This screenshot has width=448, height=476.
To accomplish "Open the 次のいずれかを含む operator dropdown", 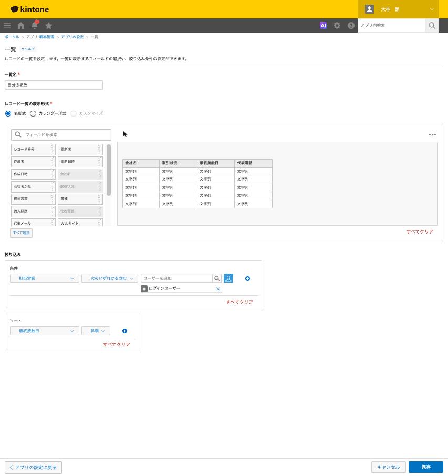I will (x=110, y=278).
